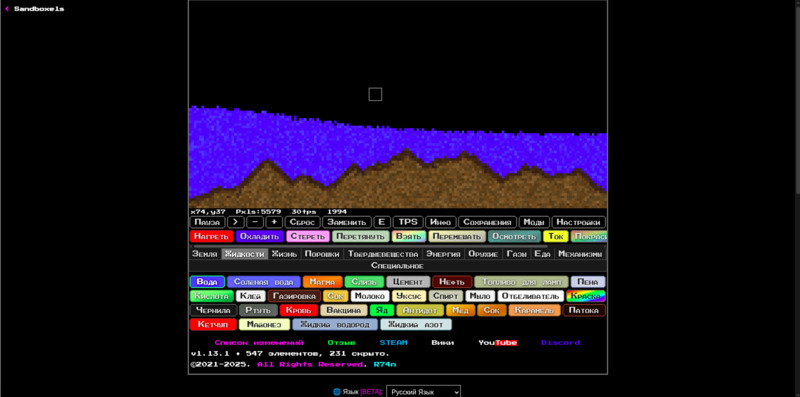Select the Ток shock tool
800x397 pixels.
click(556, 237)
